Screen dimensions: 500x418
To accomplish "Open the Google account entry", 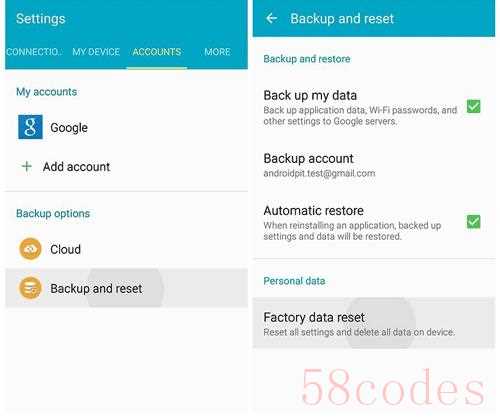I will (x=127, y=127).
